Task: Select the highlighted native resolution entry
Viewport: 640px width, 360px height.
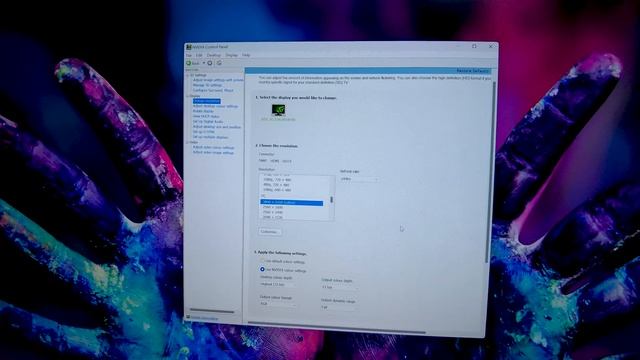Action: (291, 203)
